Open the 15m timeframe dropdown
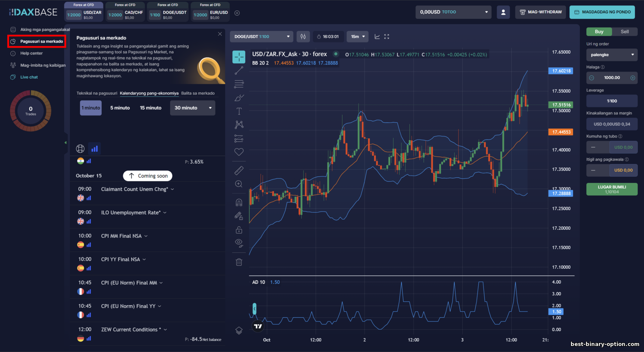 (358, 36)
